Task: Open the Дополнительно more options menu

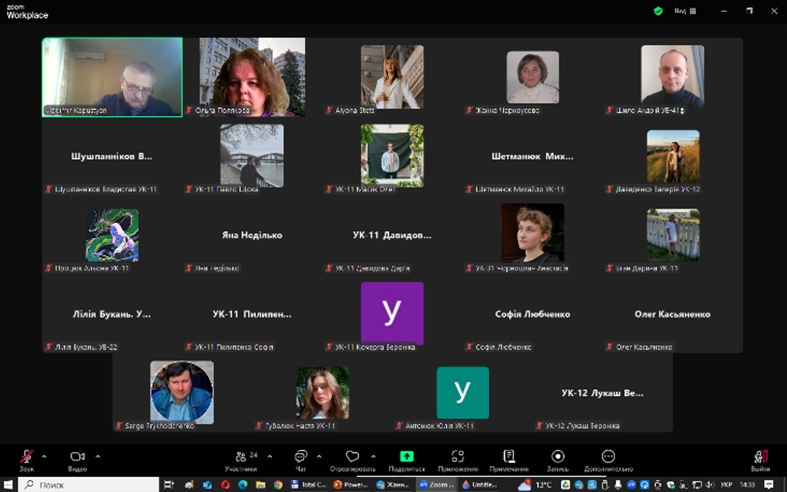Action: [609, 459]
